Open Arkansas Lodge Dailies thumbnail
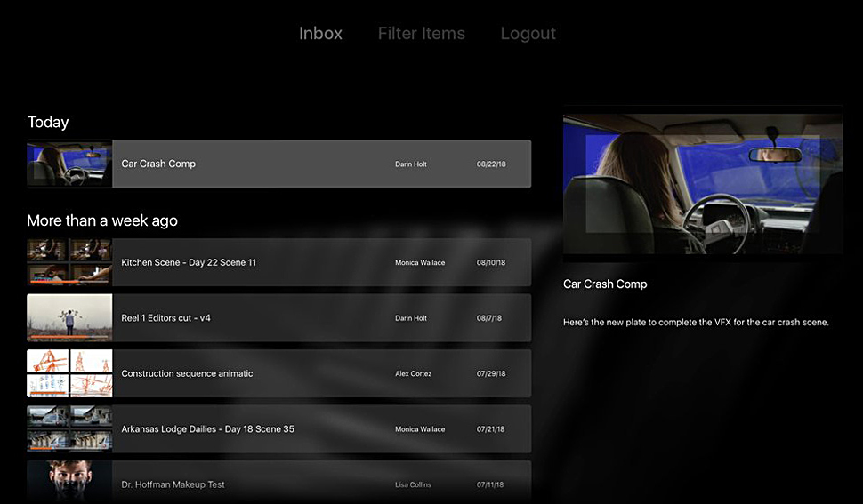 point(69,428)
